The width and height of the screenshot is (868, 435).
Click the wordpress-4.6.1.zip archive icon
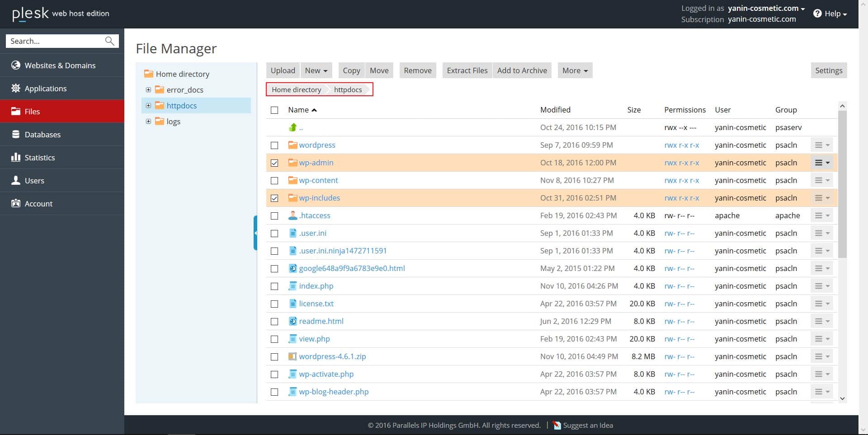click(293, 356)
